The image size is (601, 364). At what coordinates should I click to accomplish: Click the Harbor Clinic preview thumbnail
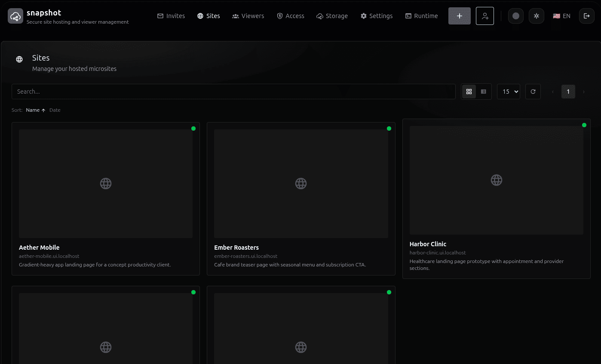point(497,180)
